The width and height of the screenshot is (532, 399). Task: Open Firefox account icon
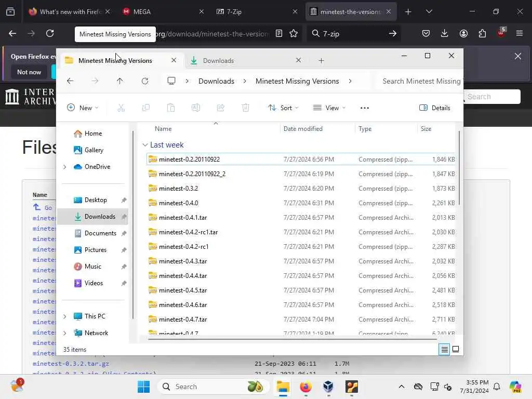(463, 33)
